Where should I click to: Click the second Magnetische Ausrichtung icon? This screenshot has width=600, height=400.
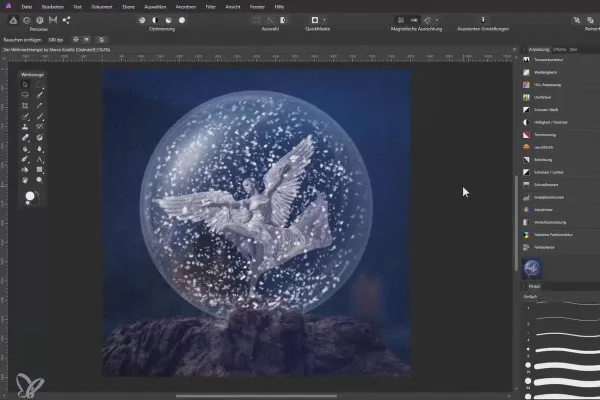point(414,20)
